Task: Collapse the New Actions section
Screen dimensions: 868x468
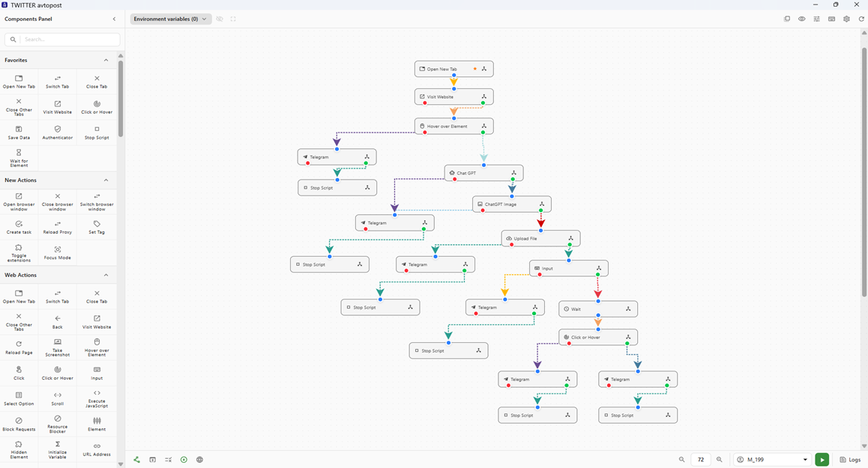Action: pos(106,180)
